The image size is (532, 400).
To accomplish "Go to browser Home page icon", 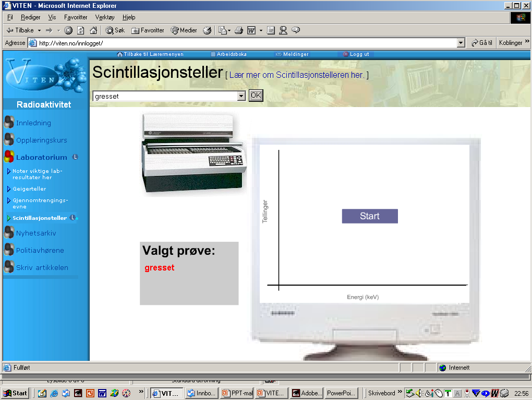I will click(93, 30).
